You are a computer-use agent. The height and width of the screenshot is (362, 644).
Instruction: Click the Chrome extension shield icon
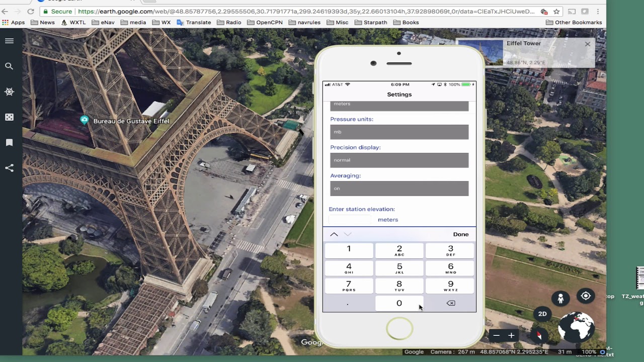pos(585,11)
